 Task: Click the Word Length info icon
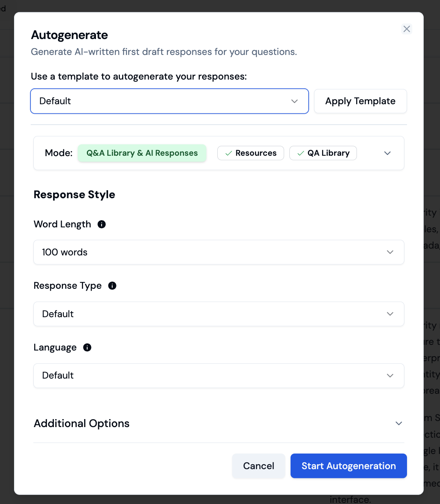coord(102,224)
